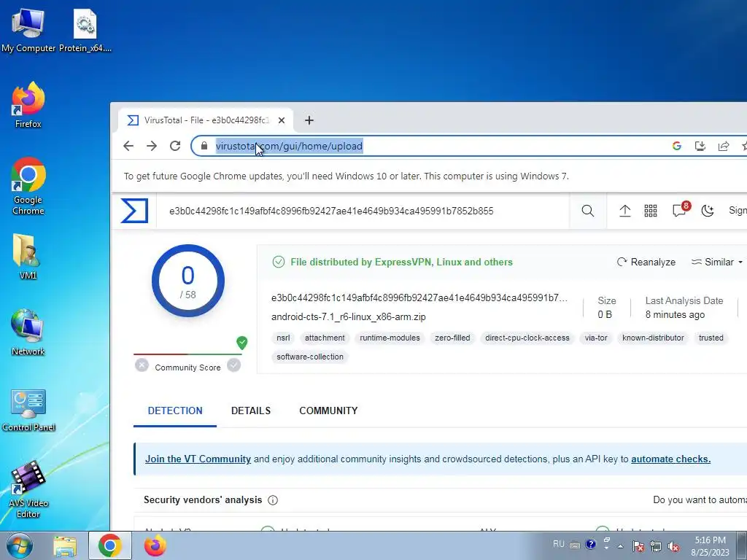Viewport: 747px width, 560px height.
Task: Select the VirusTotal - File tab
Action: pyautogui.click(x=206, y=120)
